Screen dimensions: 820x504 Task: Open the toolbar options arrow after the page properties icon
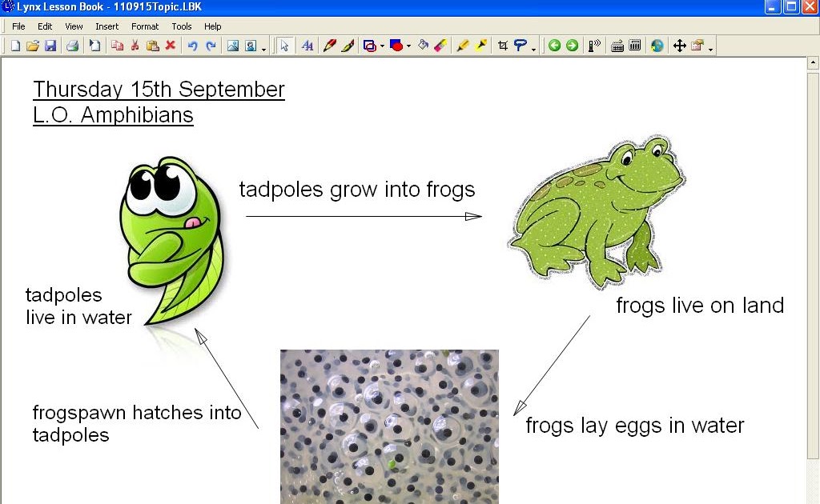710,49
